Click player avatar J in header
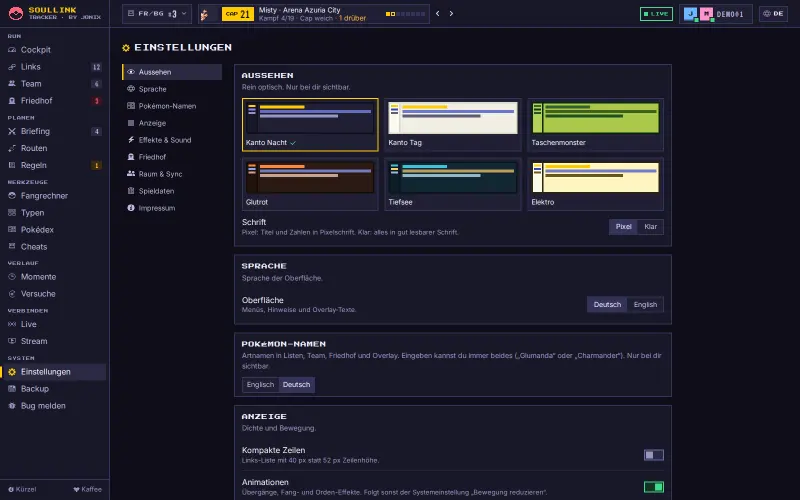This screenshot has width=800, height=500. [690, 14]
